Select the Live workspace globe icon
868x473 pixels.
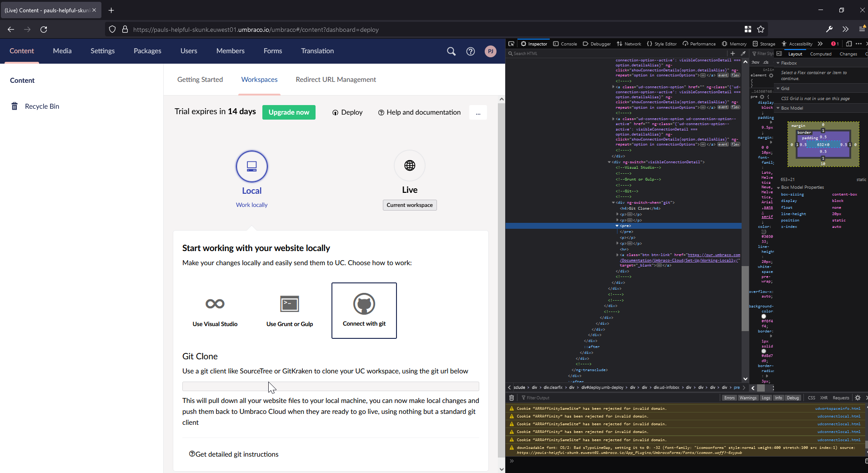pyautogui.click(x=410, y=166)
